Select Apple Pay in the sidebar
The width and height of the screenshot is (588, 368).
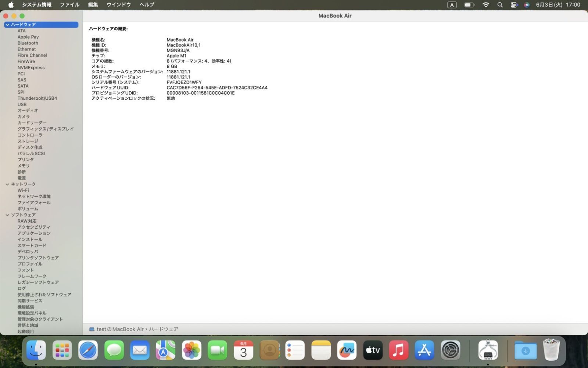coord(28,37)
